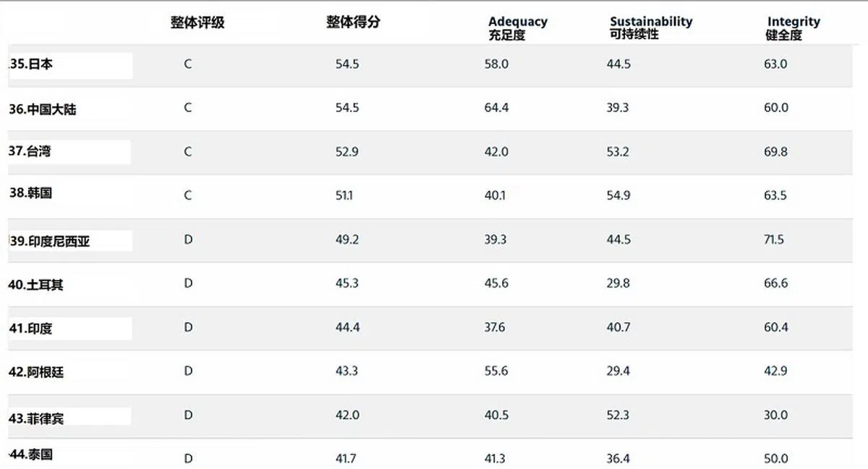Click the 整体评级 column header
Image resolution: width=868 pixels, height=469 pixels.
point(197,22)
